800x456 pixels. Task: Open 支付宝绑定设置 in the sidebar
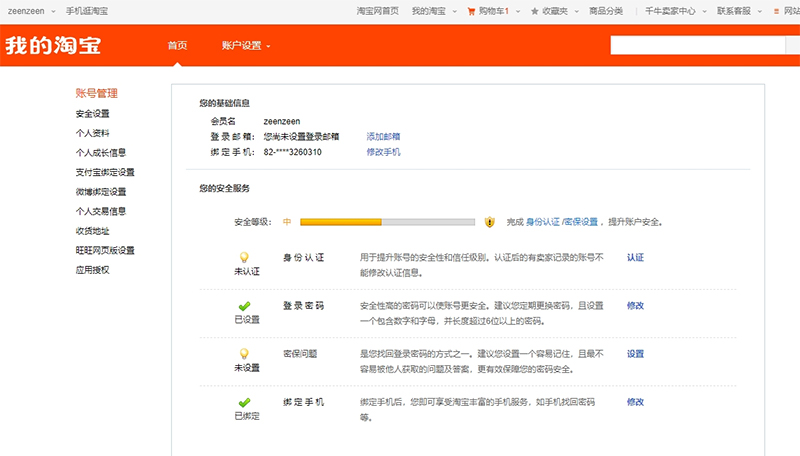tap(105, 172)
